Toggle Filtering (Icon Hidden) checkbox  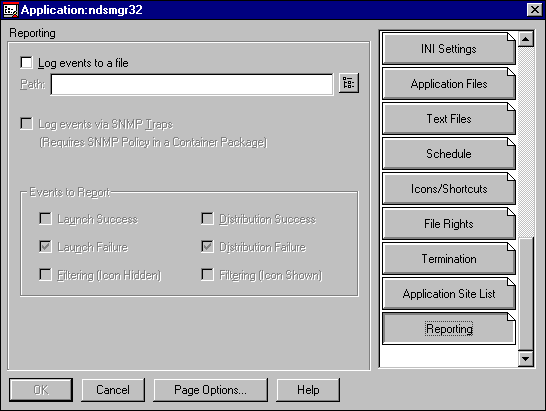[45, 274]
